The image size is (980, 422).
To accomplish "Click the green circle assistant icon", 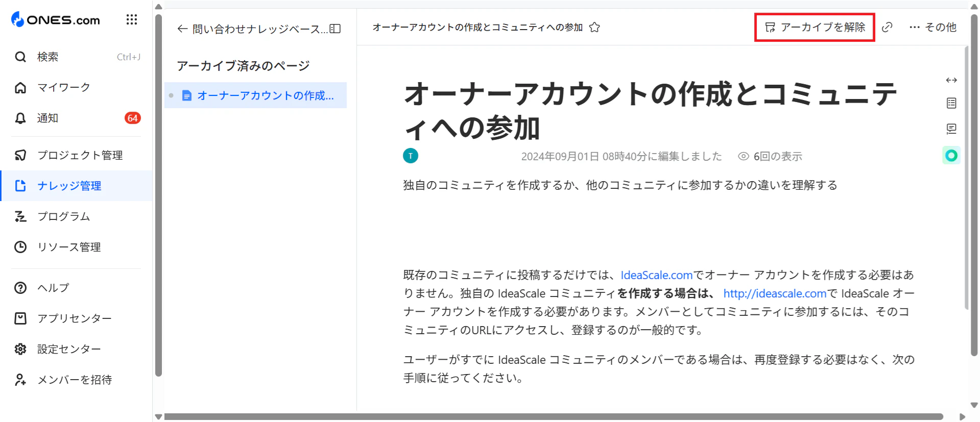I will 951,156.
